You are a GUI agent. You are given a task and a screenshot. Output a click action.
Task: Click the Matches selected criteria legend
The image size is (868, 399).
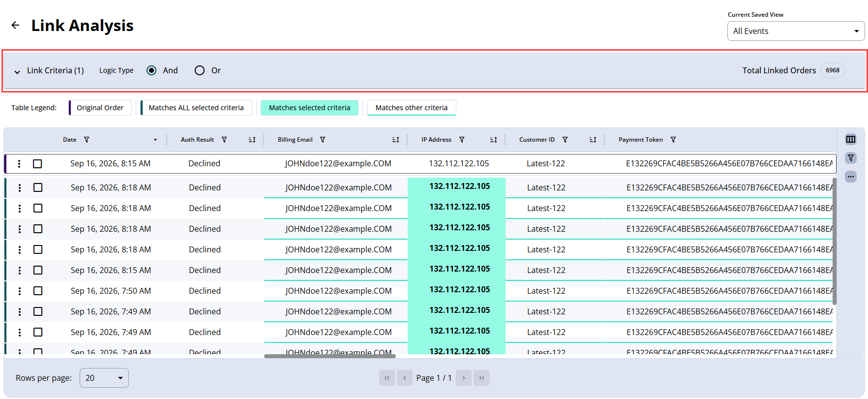[x=309, y=108]
